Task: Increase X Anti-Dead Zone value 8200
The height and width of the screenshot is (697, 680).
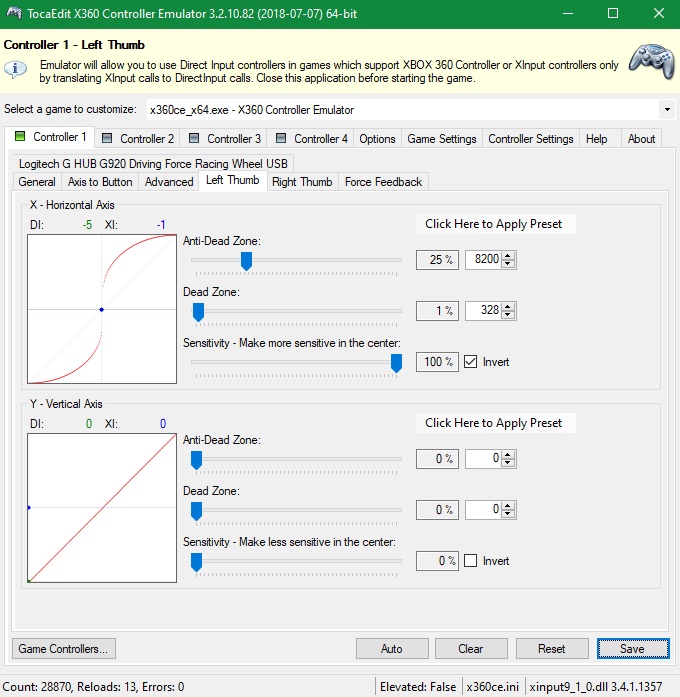Action: pyautogui.click(x=508, y=256)
